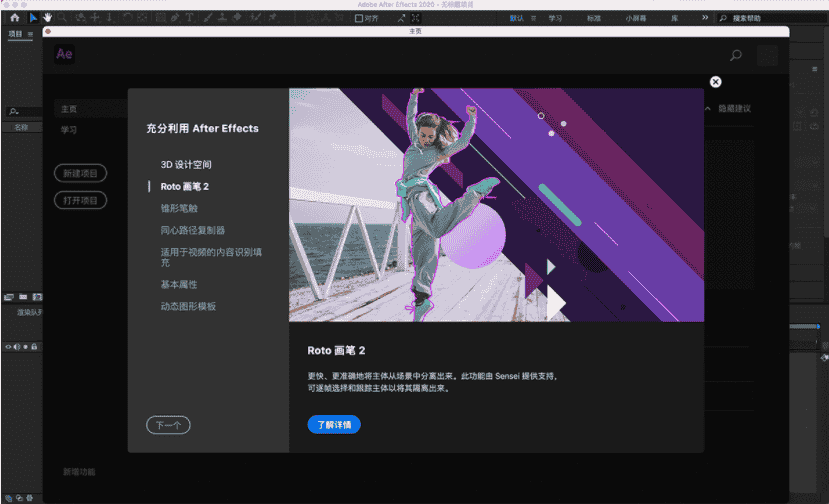Select the Selection arrow tool

pos(33,18)
